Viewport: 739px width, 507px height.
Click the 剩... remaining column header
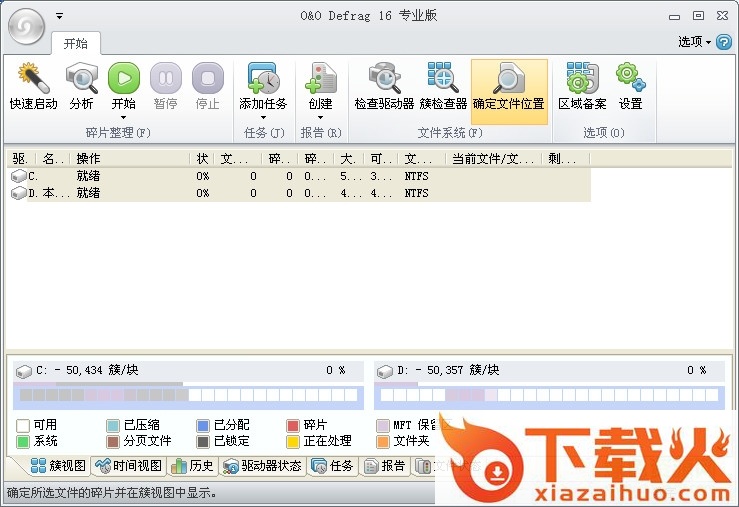tap(566, 159)
